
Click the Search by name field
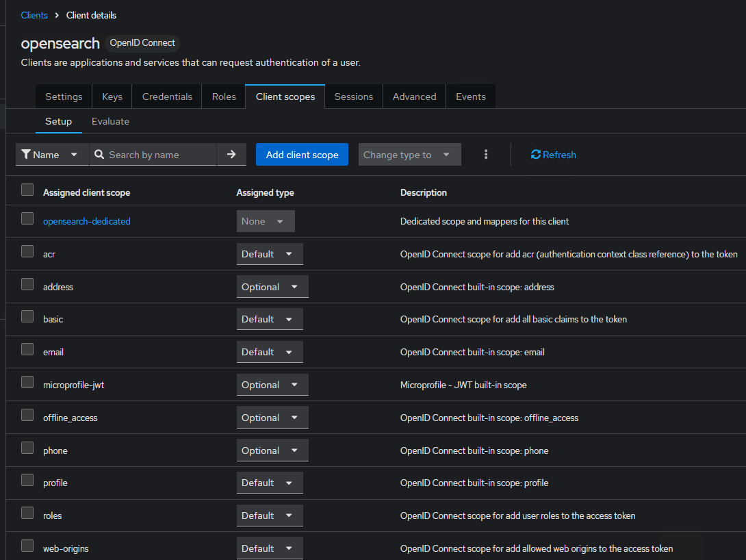point(153,155)
